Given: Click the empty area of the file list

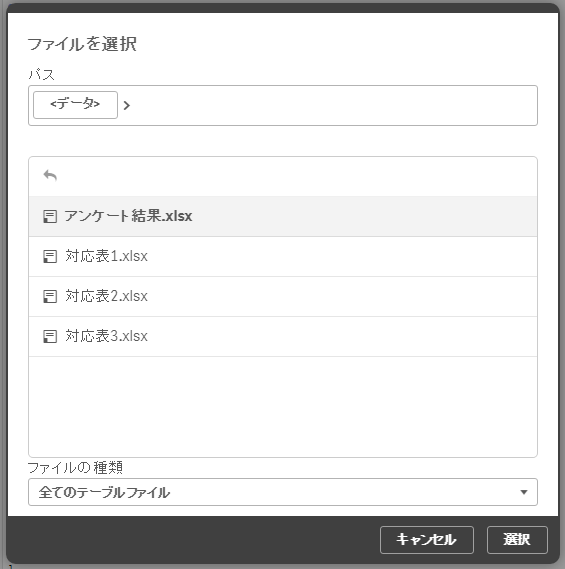Looking at the screenshot, I should point(283,406).
